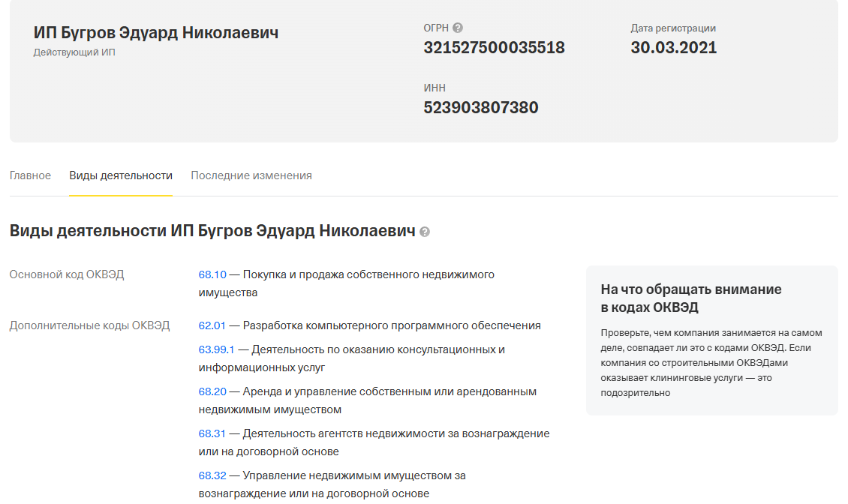Screen dimensions: 848x504
Task: Open the Последние изменения tab
Action: [x=251, y=175]
